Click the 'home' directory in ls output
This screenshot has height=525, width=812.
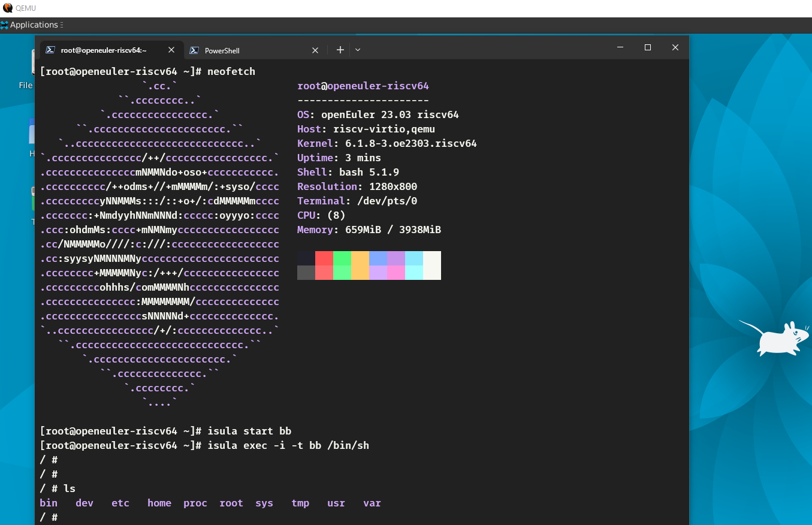[x=159, y=503]
